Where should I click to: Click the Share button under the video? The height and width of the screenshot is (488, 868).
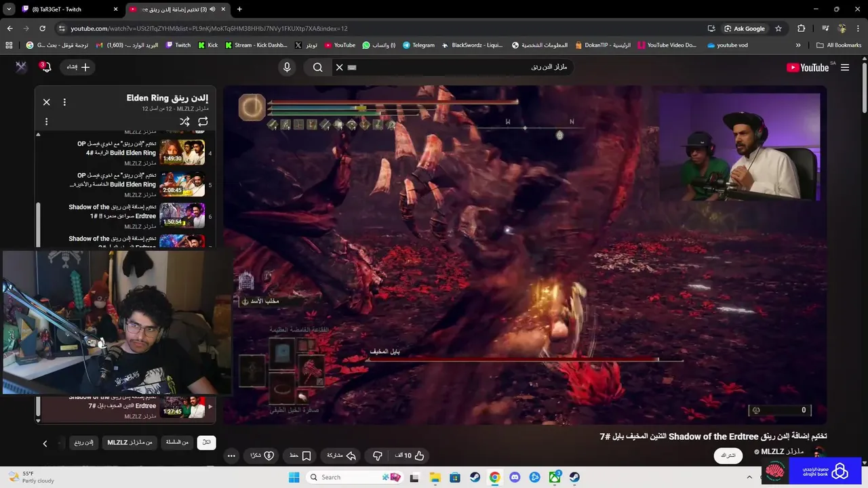pos(342,455)
